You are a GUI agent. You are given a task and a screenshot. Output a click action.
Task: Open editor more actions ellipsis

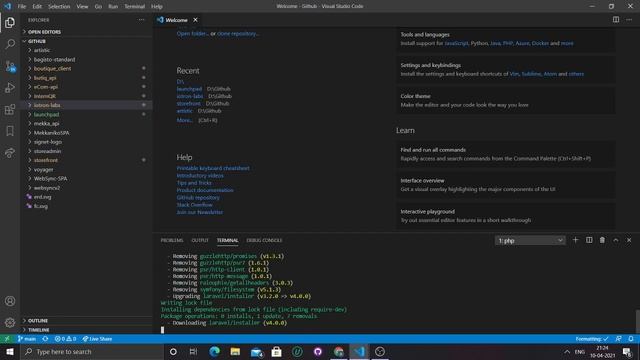(629, 20)
